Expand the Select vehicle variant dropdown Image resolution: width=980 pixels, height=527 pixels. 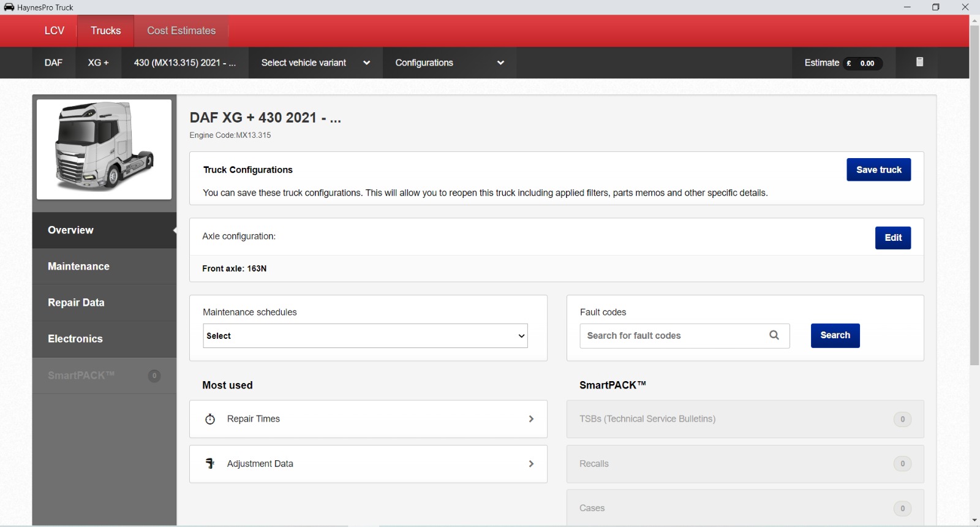[315, 63]
